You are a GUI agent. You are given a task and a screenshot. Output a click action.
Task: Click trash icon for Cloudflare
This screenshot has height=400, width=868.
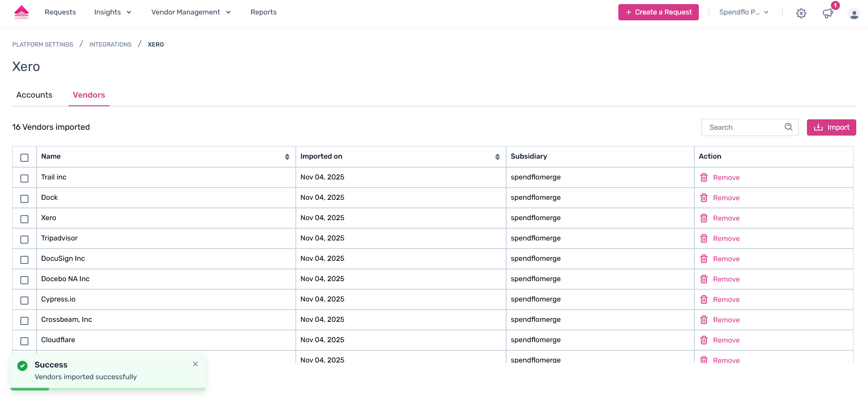(704, 340)
